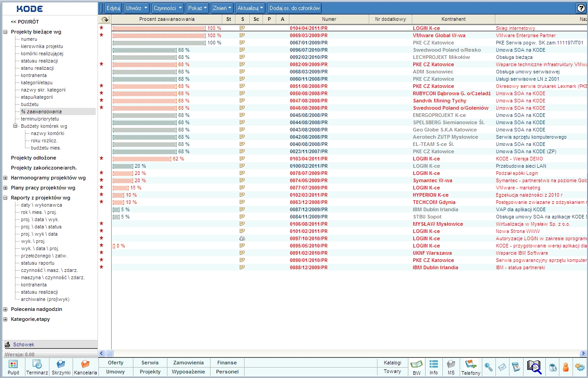Expand the Polecenia nadgodzin node
Screen dimensions: 588x378
[5, 309]
